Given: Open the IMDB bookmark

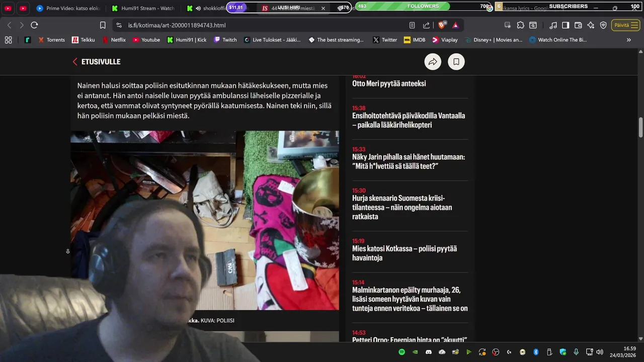Looking at the screenshot, I should [x=415, y=40].
